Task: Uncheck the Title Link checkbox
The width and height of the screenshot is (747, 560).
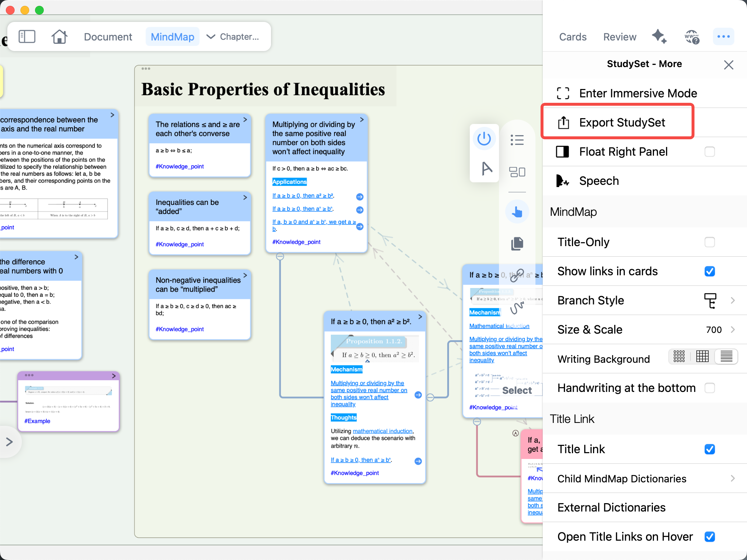Action: pos(709,449)
